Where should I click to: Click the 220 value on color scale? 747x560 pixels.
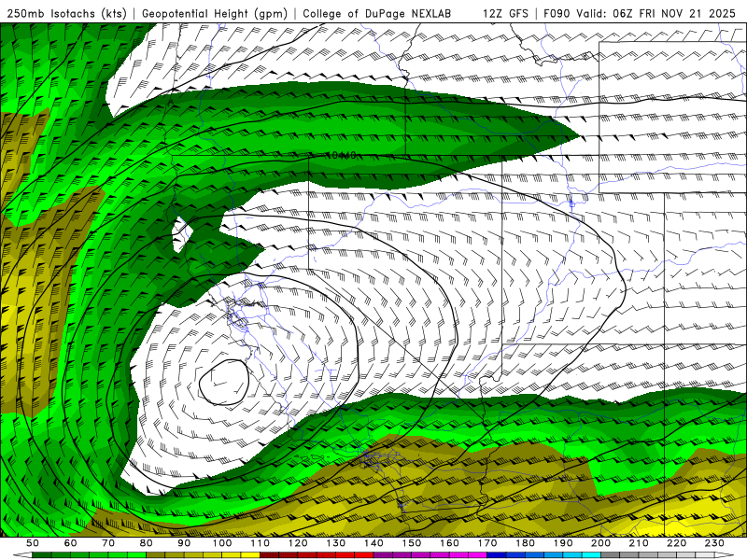(x=676, y=543)
